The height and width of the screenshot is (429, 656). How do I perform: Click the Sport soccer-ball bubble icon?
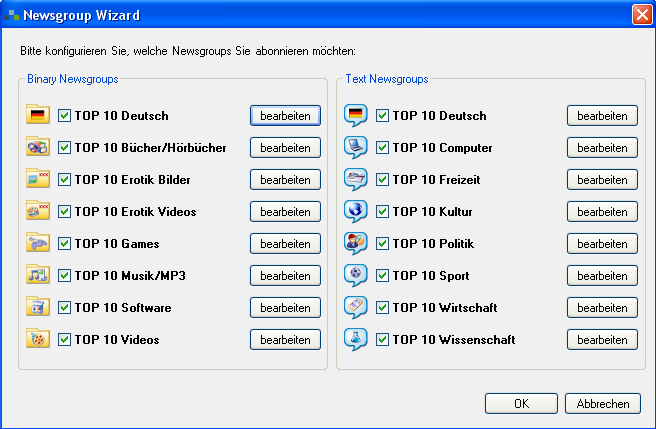[356, 275]
